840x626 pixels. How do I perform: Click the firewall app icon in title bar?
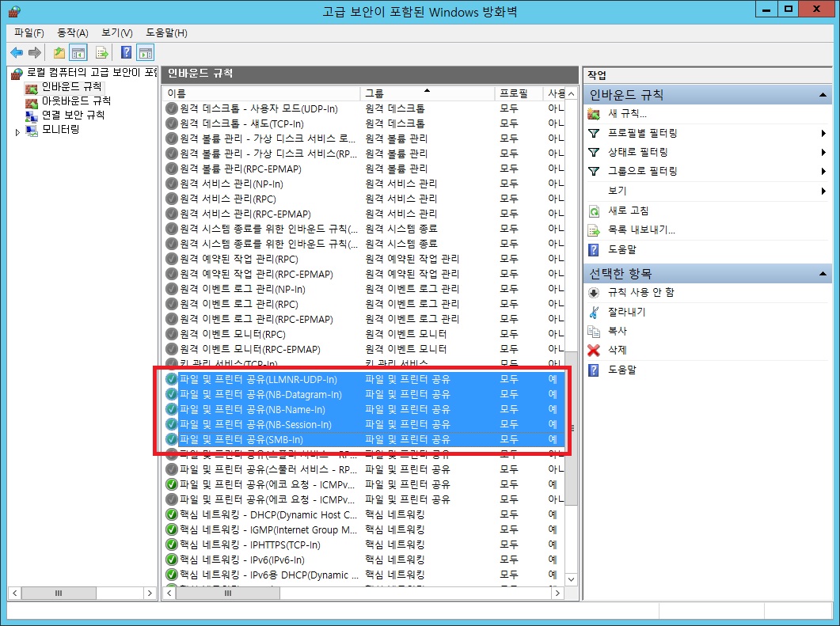pos(14,11)
